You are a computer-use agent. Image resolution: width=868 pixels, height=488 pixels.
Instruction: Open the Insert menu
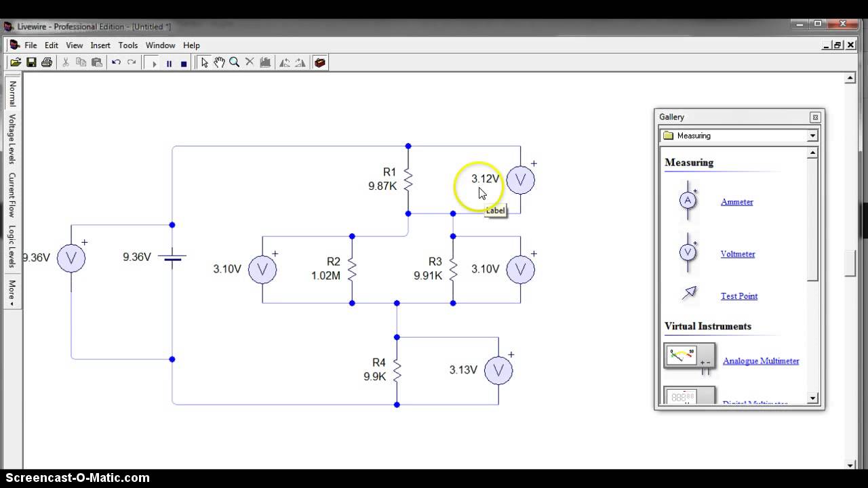(x=100, y=45)
